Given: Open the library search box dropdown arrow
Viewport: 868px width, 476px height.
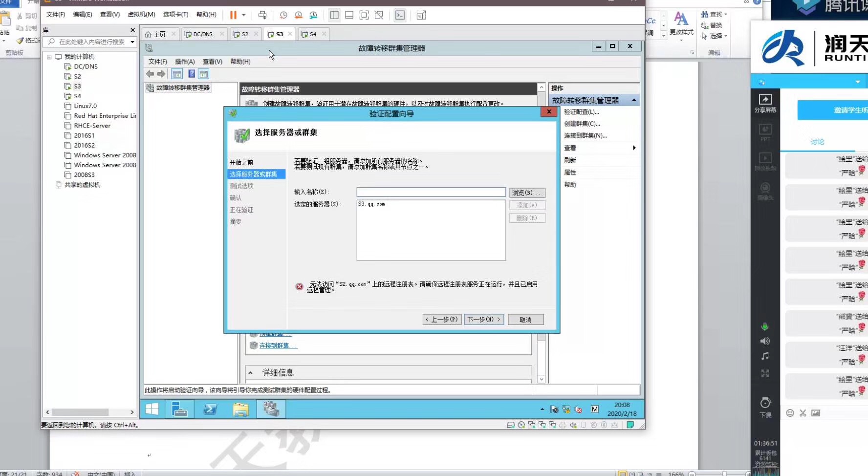Looking at the screenshot, I should pos(132,42).
